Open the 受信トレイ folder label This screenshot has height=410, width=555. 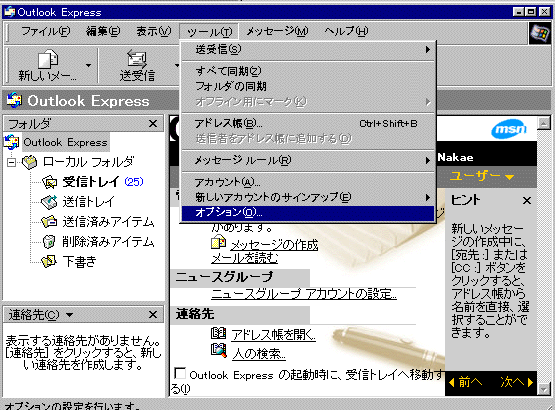pos(91,182)
